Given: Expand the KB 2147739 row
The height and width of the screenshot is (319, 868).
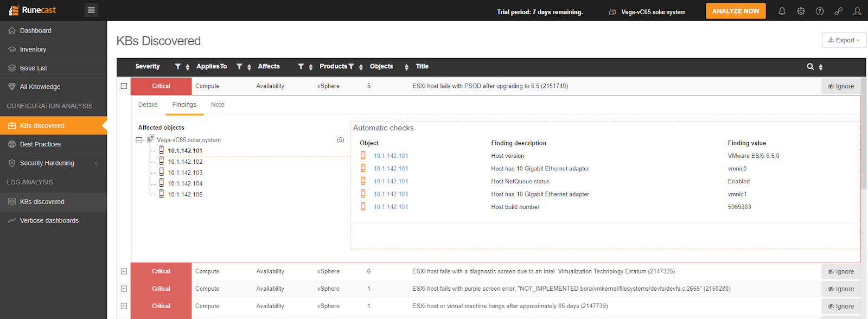Looking at the screenshot, I should coord(124,306).
